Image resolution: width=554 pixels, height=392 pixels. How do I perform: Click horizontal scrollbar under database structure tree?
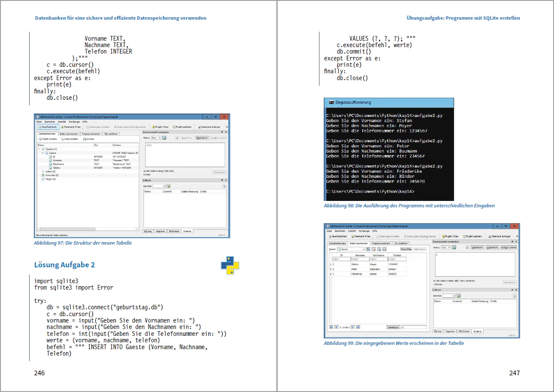[x=87, y=230]
